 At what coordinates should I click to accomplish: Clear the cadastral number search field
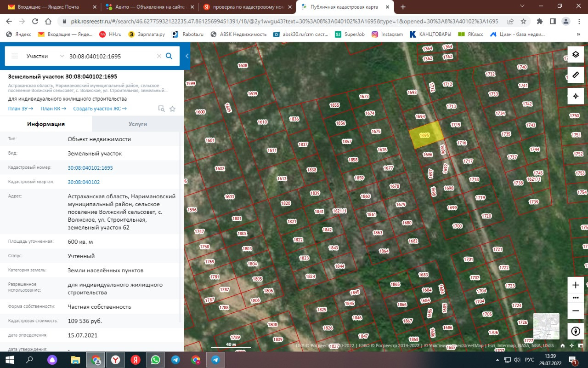point(159,56)
